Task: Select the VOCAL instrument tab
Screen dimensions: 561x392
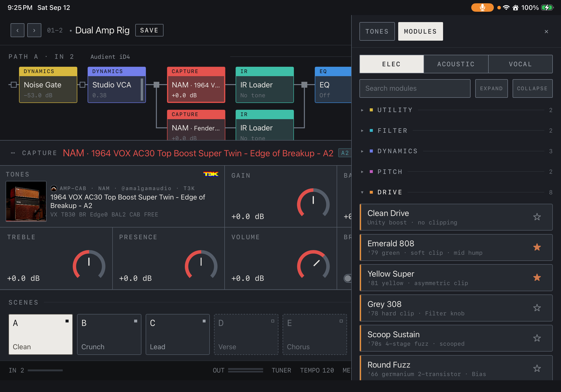Action: click(520, 64)
